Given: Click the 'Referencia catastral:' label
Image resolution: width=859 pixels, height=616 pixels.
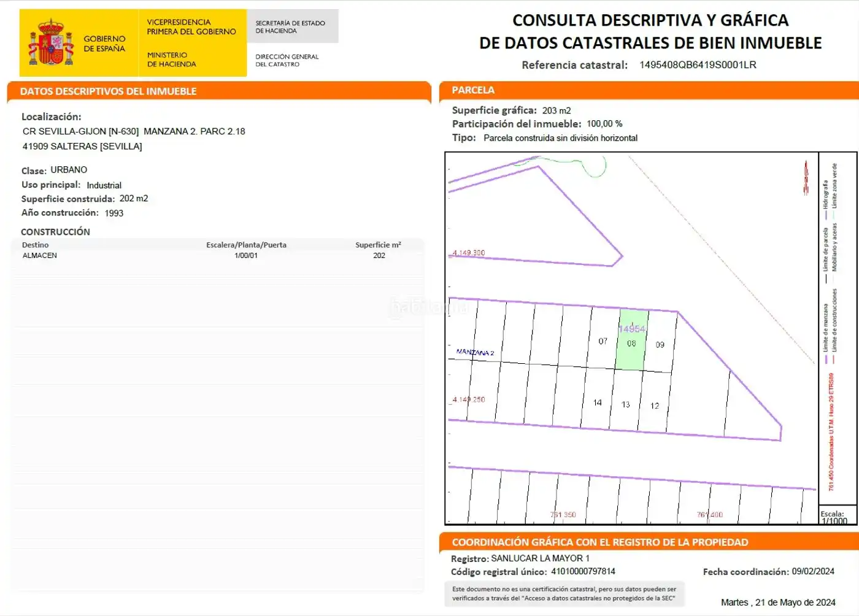Looking at the screenshot, I should 574,65.
